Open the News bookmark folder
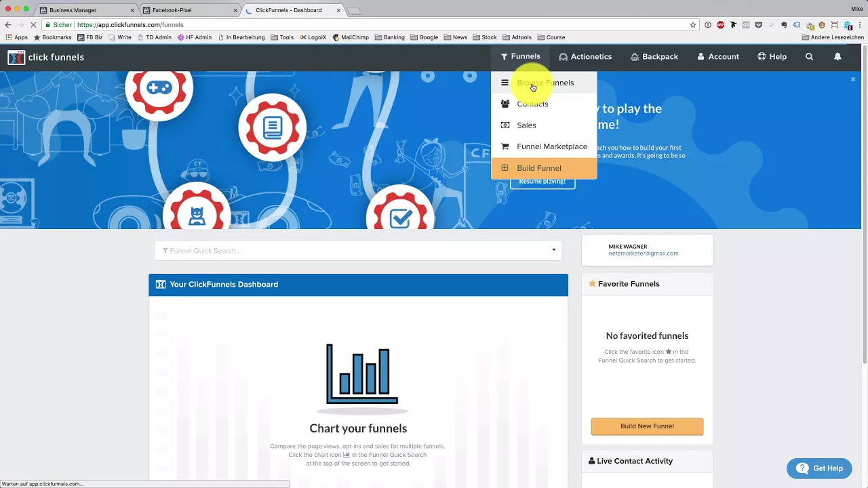 point(456,37)
